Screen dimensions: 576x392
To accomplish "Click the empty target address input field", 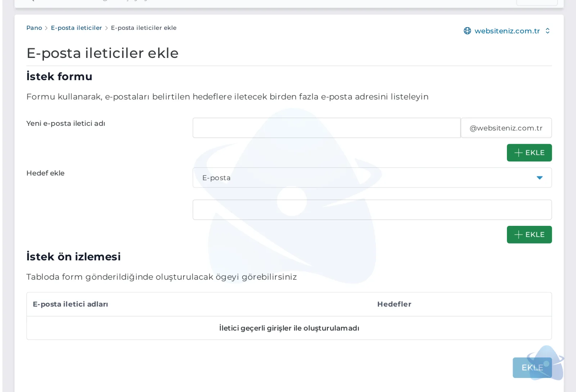I will (372, 210).
